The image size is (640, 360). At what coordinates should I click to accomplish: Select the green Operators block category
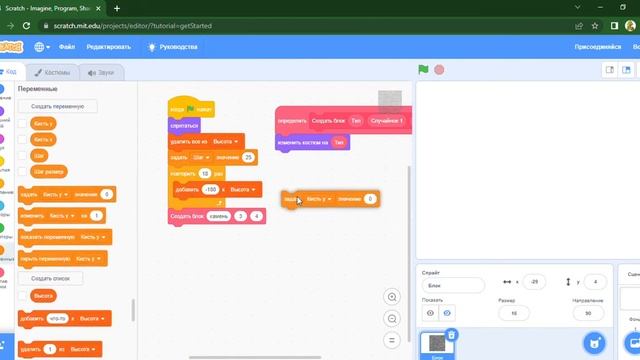3,231
